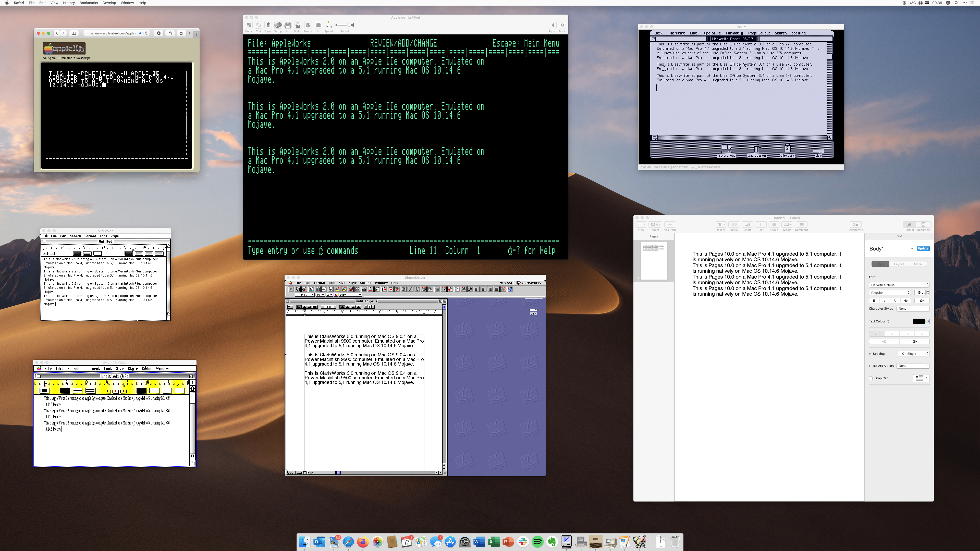This screenshot has width=980, height=551.
Task: Open the Insert dropdown in Pages toolbar
Action: point(721,224)
